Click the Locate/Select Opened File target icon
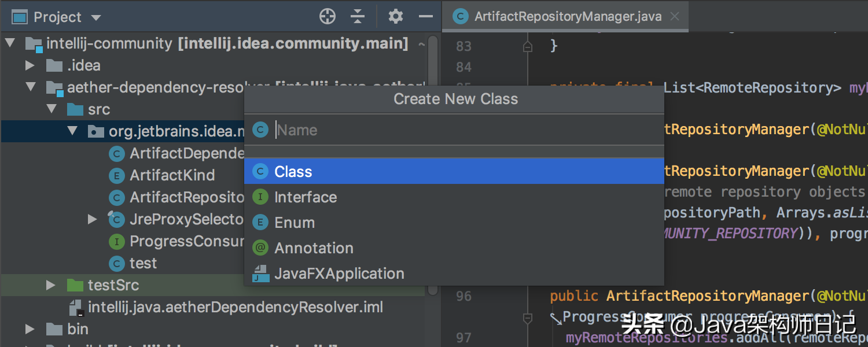Image resolution: width=868 pixels, height=347 pixels. (x=328, y=17)
